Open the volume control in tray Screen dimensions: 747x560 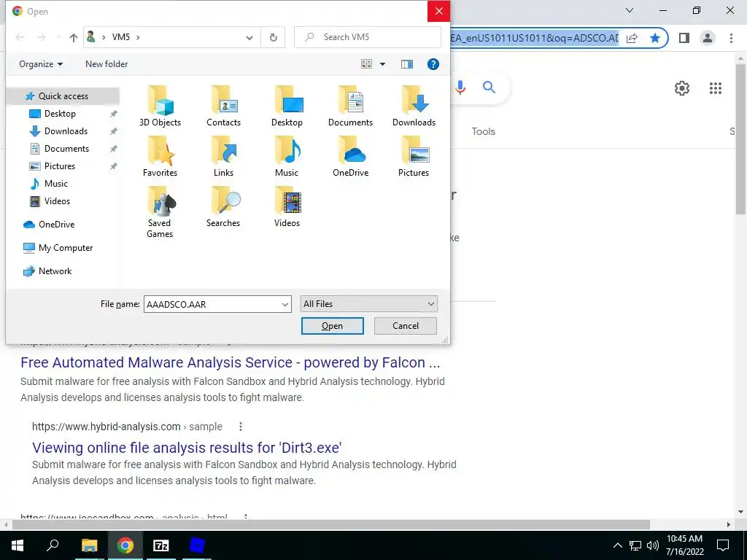click(652, 545)
